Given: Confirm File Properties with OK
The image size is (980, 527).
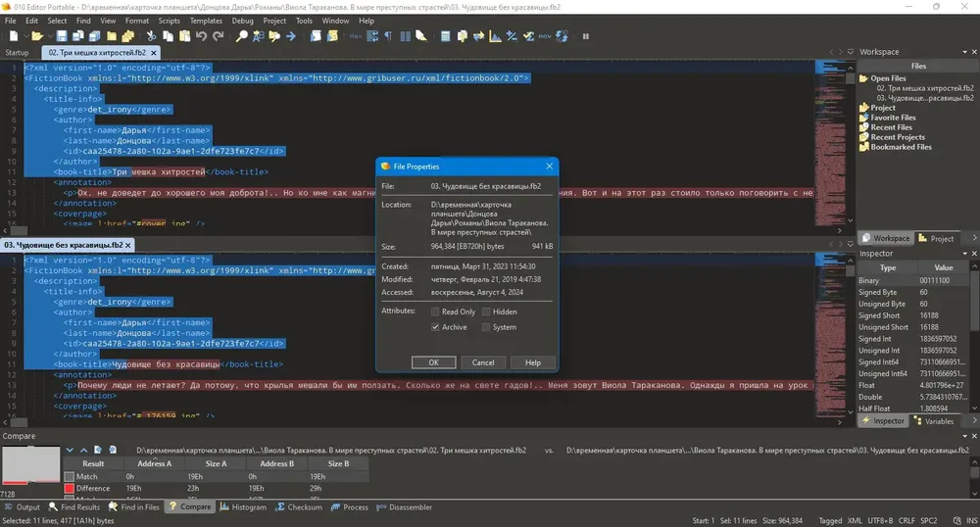Looking at the screenshot, I should click(x=433, y=362).
